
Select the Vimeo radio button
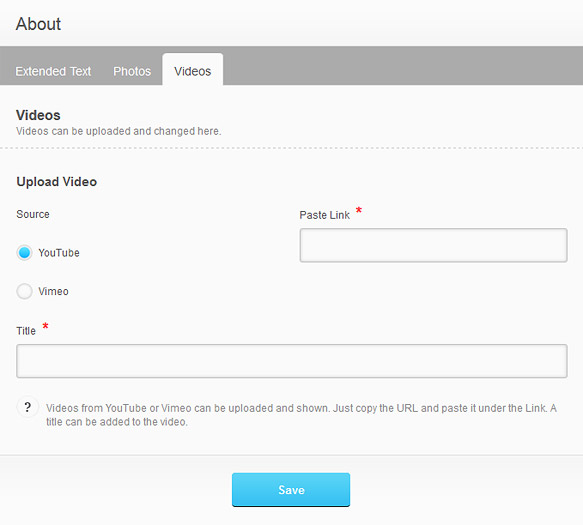(x=25, y=291)
